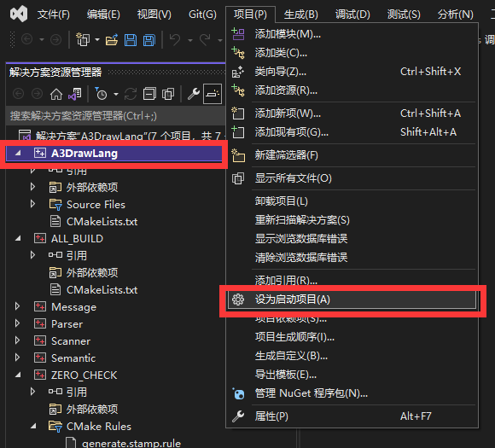
Task: Collapse the A3DrawLang project node
Action: tap(18, 153)
